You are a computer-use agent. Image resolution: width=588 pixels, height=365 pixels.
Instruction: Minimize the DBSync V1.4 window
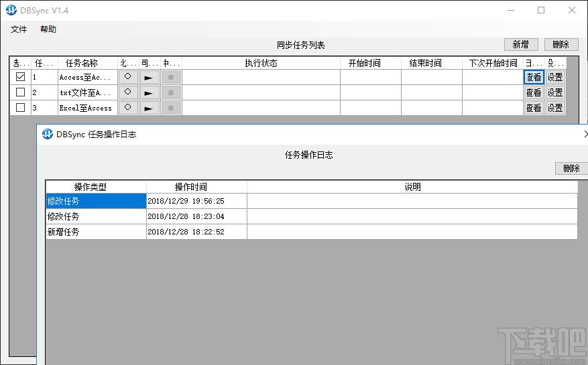[x=511, y=10]
